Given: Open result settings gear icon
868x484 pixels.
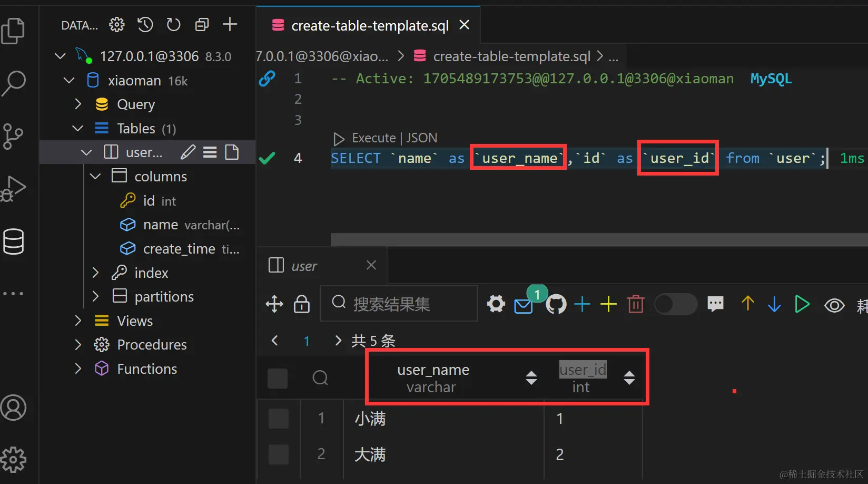Looking at the screenshot, I should [x=496, y=304].
